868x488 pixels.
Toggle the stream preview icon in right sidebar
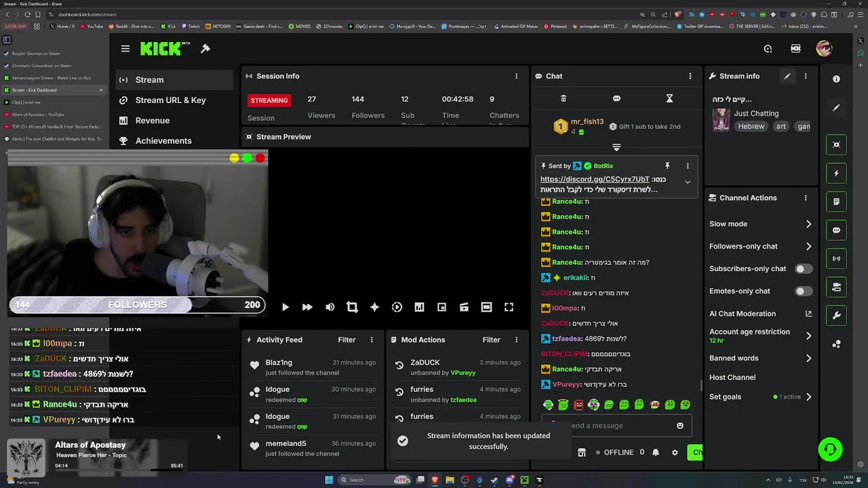pos(836,144)
